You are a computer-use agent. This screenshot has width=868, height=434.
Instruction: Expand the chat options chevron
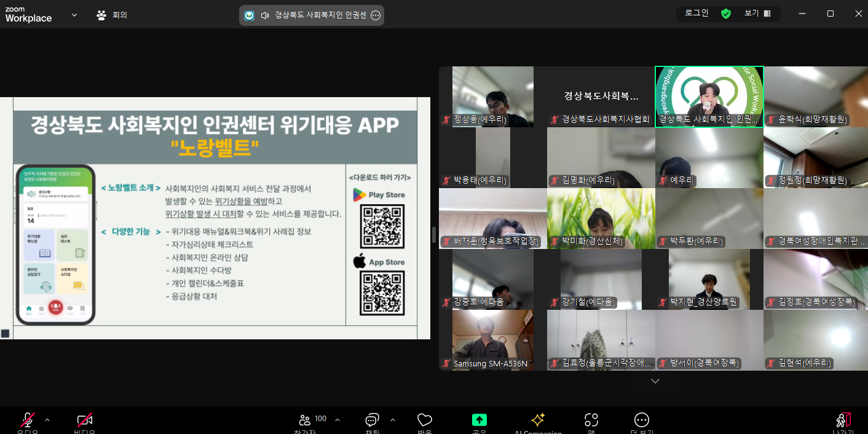click(392, 420)
